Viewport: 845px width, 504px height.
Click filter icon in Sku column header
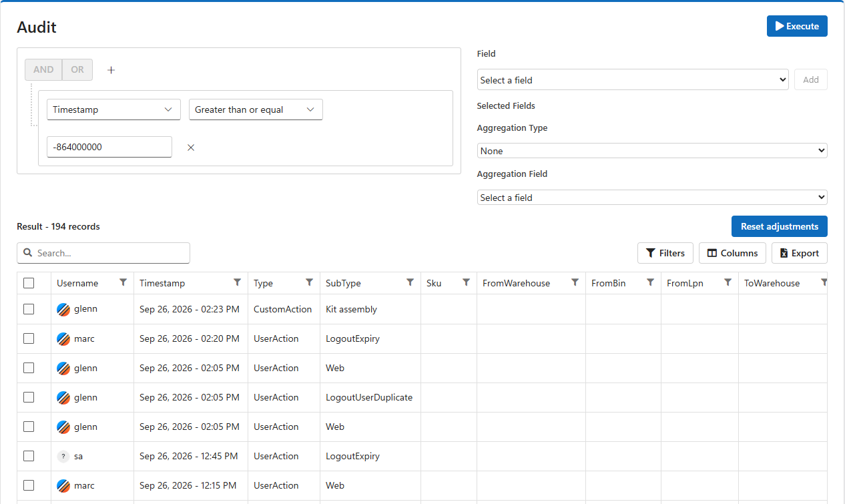tap(466, 282)
